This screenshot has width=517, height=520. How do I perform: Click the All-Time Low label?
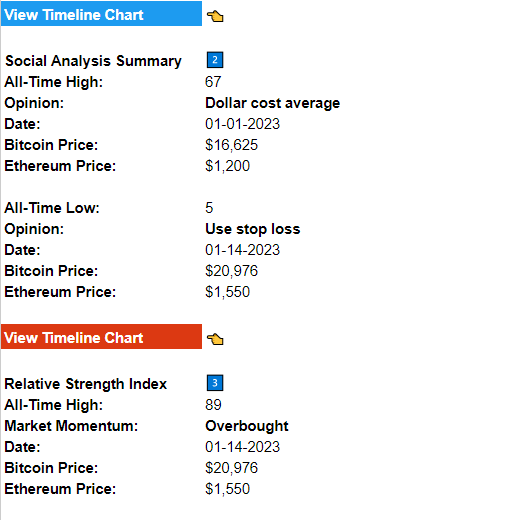[52, 208]
